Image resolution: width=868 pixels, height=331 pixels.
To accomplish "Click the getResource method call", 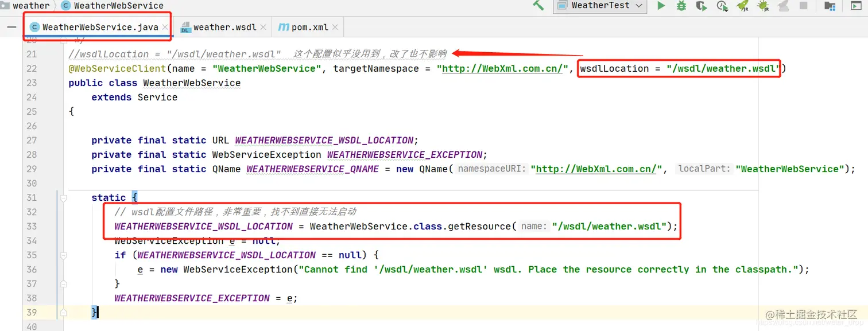I will click(x=479, y=226).
